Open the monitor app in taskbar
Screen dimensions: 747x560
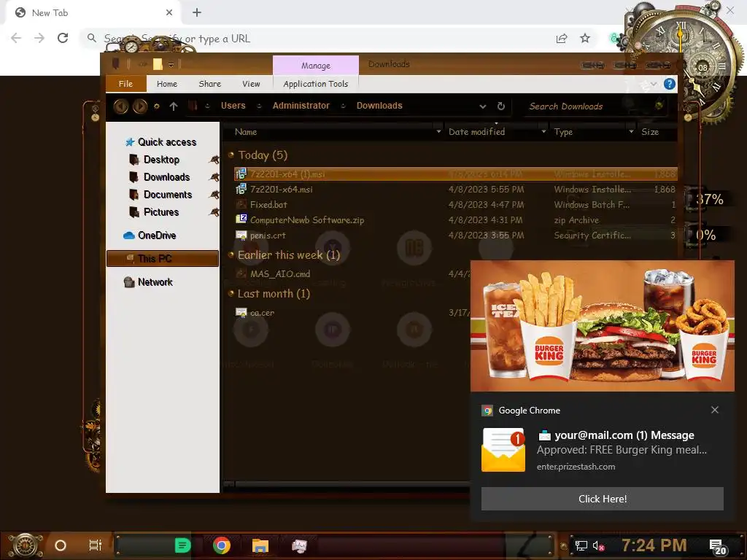(x=299, y=545)
